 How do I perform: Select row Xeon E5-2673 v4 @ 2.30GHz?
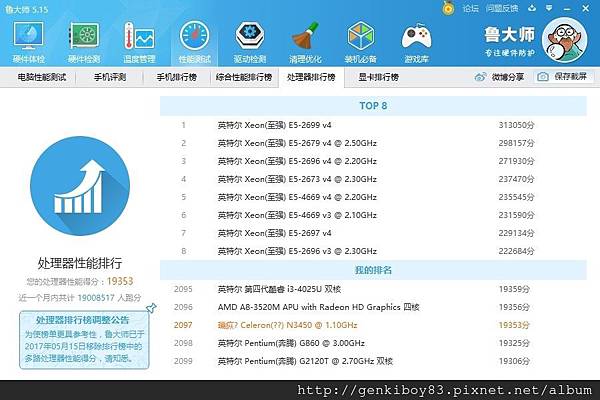pyautogui.click(x=373, y=179)
